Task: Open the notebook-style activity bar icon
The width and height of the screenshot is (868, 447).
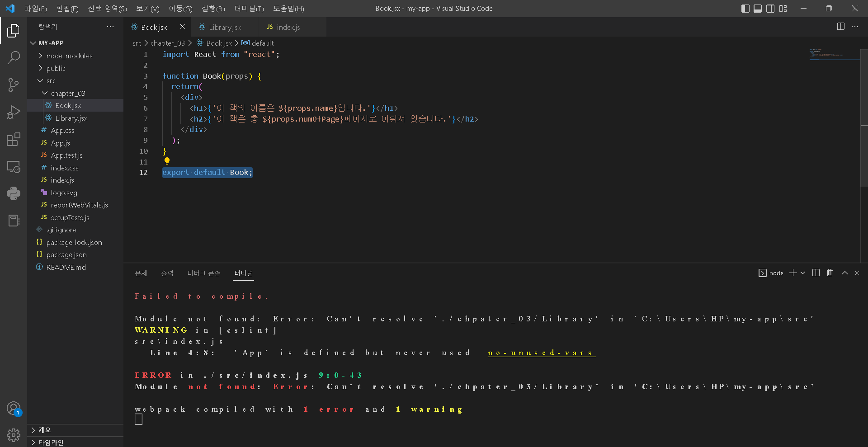Action: click(14, 221)
